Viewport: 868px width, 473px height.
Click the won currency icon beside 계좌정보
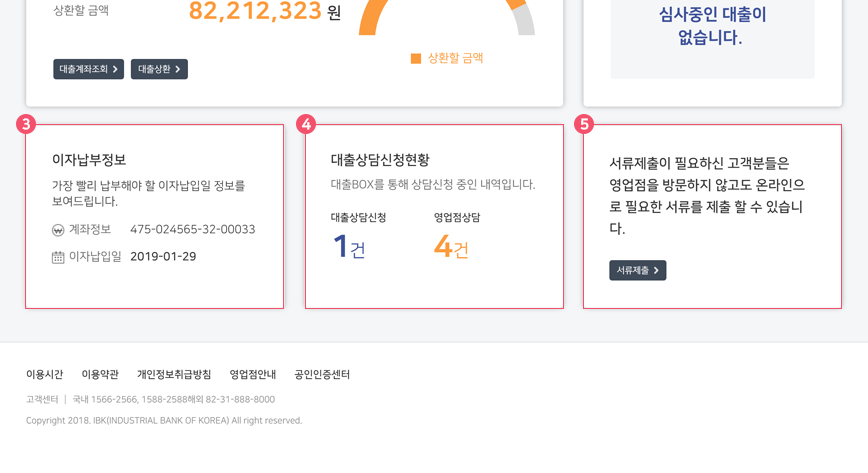click(x=58, y=230)
